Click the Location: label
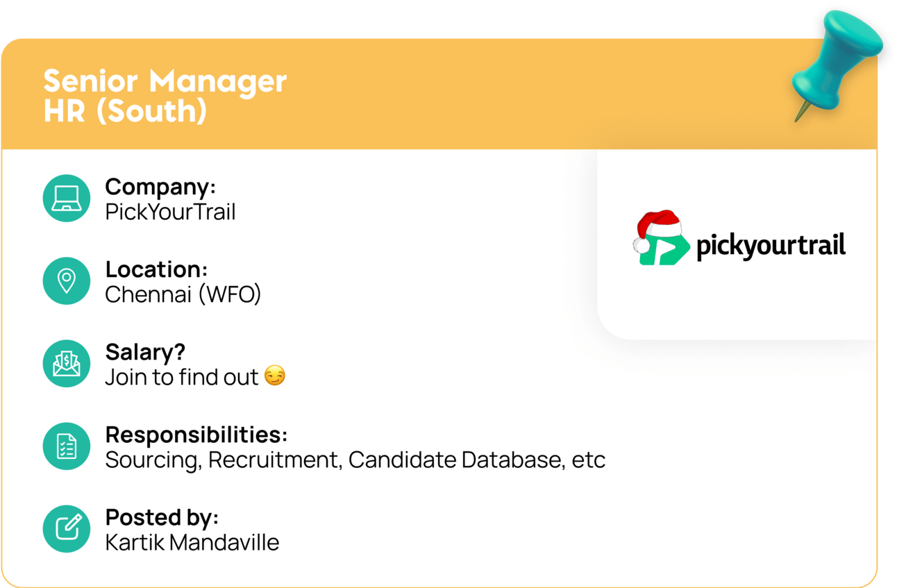The width and height of the screenshot is (897, 588). point(156,269)
